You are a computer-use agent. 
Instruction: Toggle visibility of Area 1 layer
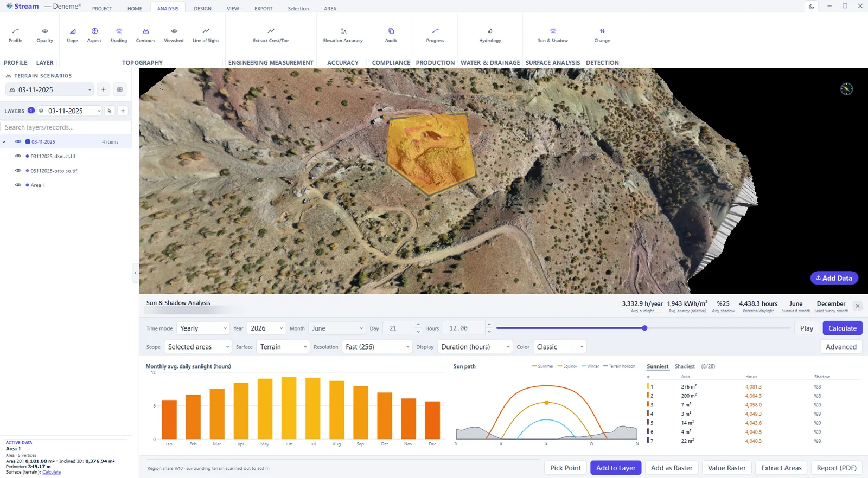(x=18, y=185)
